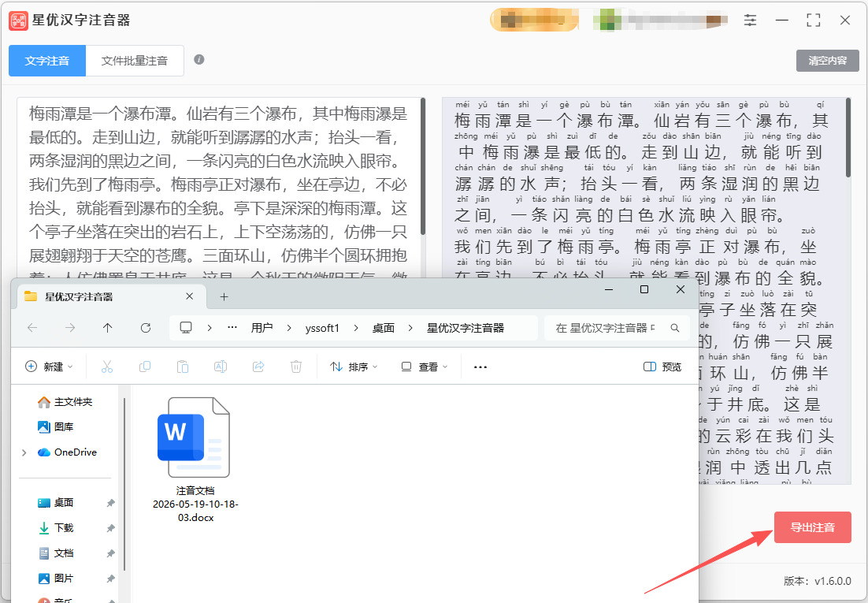Go forward in File Explorer

click(70, 328)
